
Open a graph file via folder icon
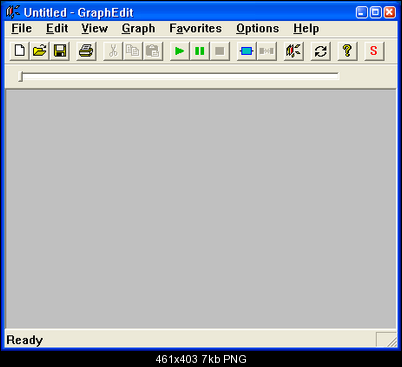click(40, 51)
